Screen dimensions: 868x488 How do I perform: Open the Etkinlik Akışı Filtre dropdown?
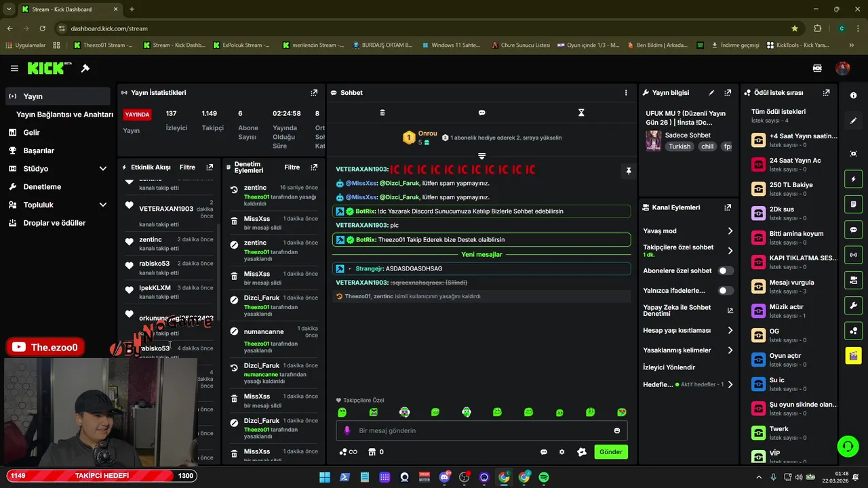coord(187,167)
